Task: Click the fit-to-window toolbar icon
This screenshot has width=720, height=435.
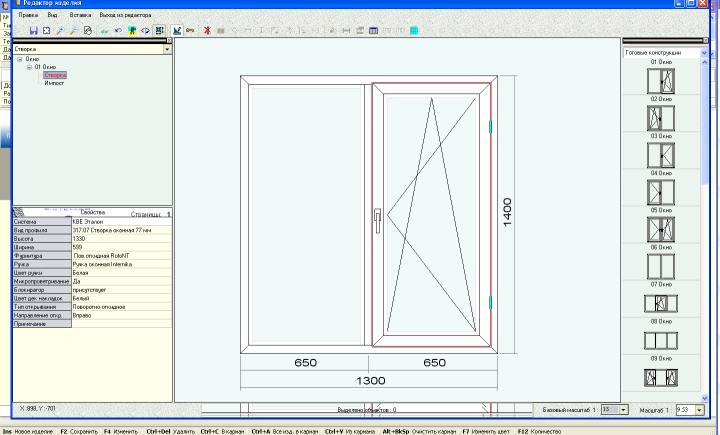Action: [46, 31]
